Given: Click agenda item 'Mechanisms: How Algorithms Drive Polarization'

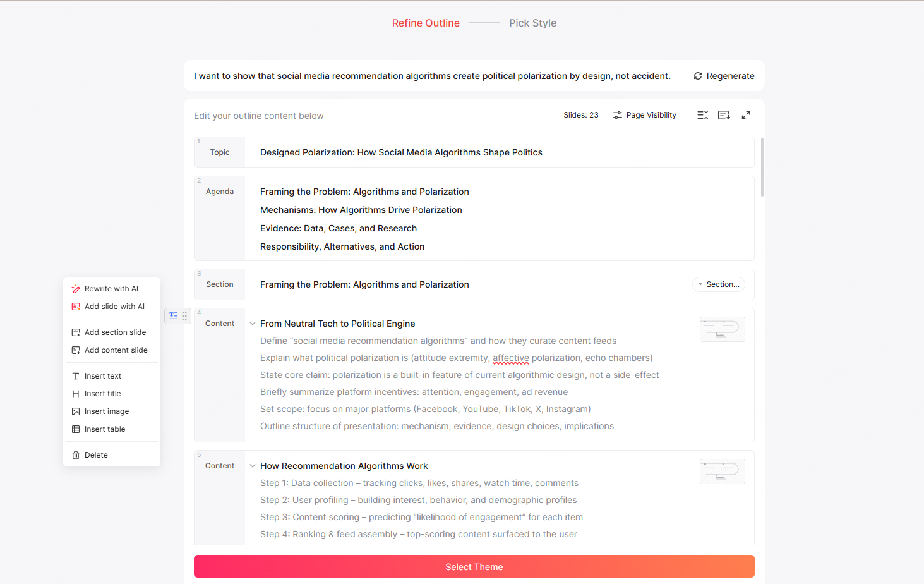Looking at the screenshot, I should pyautogui.click(x=361, y=210).
